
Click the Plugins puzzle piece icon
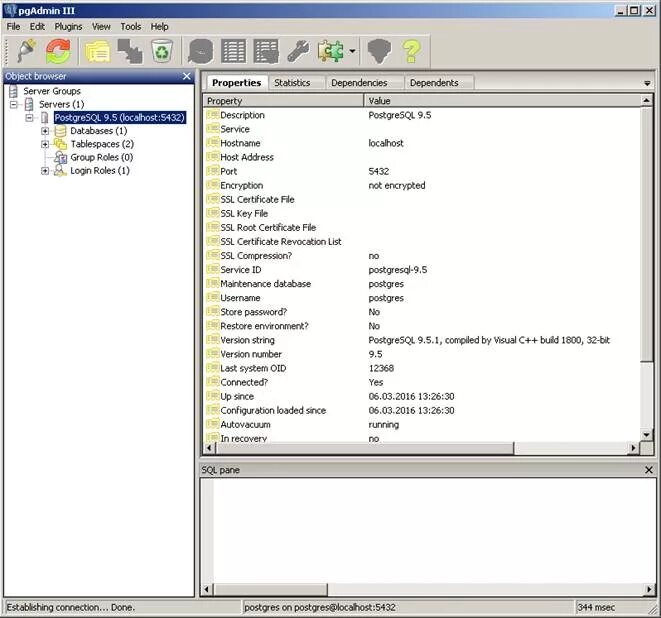330,51
